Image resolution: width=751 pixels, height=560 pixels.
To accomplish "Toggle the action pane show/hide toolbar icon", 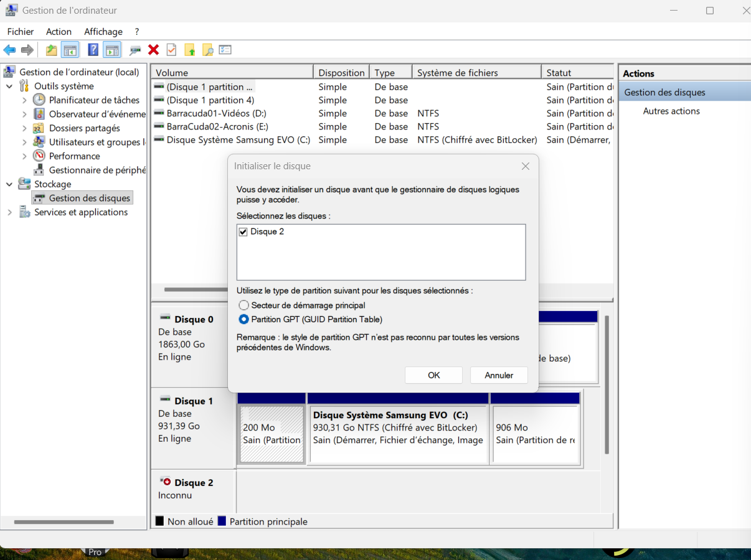I will [112, 50].
